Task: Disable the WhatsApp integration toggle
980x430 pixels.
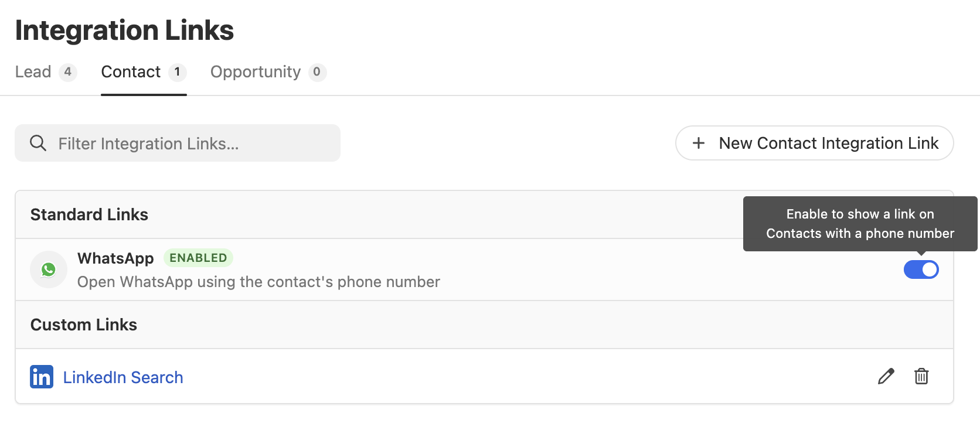Action: coord(921,269)
